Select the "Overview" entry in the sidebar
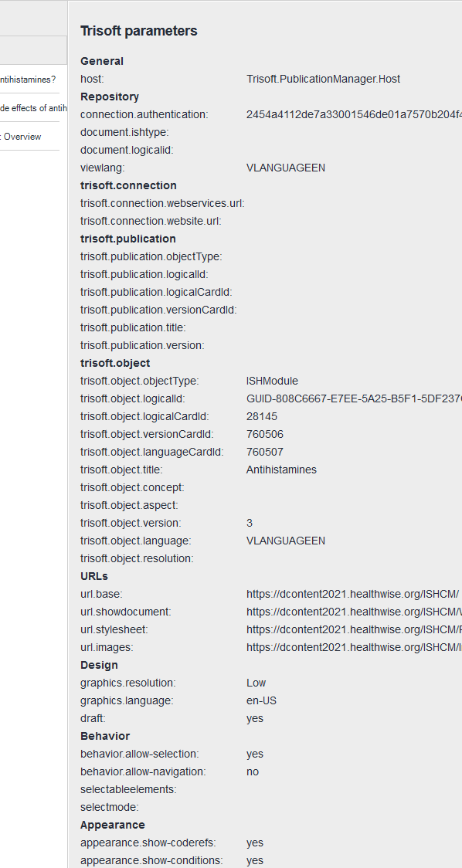 (x=23, y=136)
